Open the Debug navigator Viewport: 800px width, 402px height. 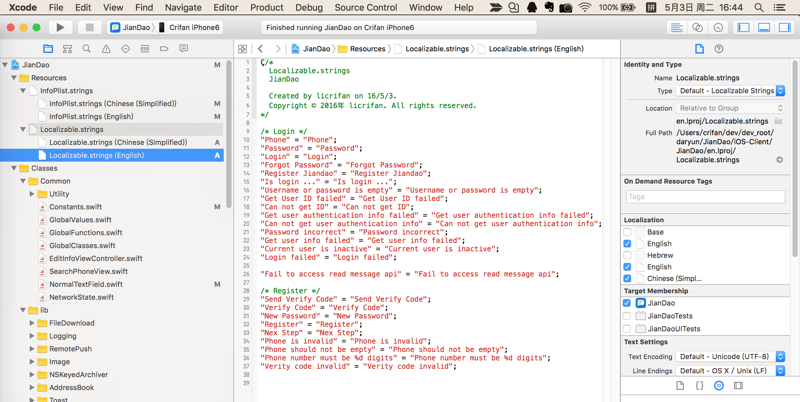pyautogui.click(x=145, y=49)
